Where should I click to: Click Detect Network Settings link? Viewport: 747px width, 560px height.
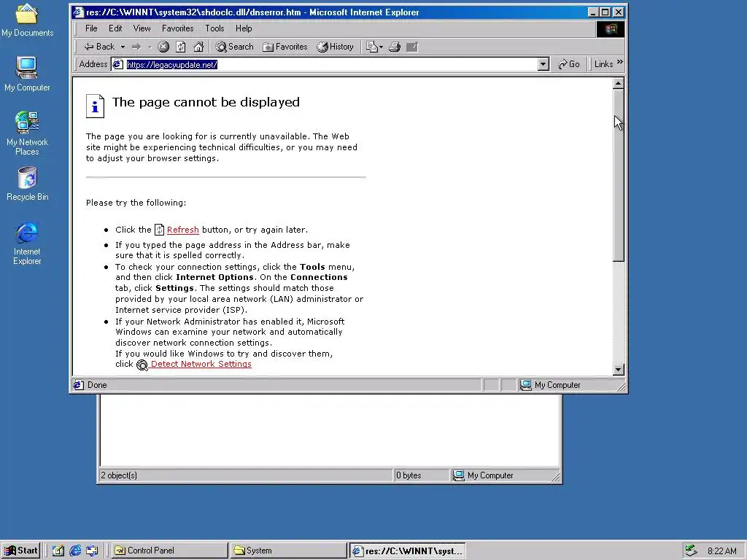pyautogui.click(x=201, y=364)
